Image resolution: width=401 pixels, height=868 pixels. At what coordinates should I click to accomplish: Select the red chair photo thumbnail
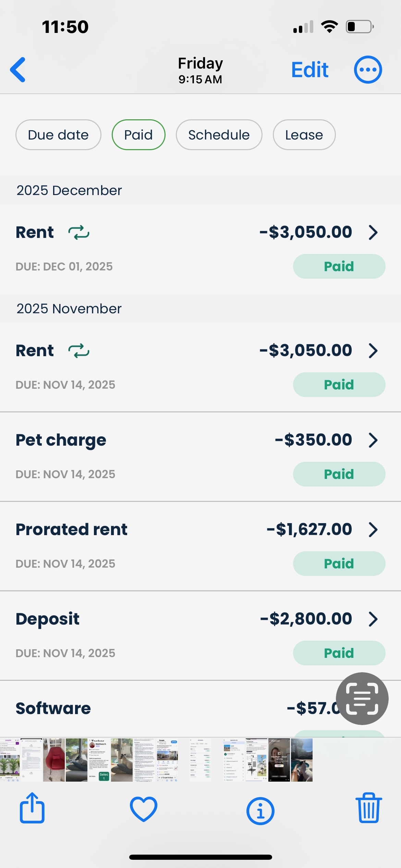(x=54, y=760)
